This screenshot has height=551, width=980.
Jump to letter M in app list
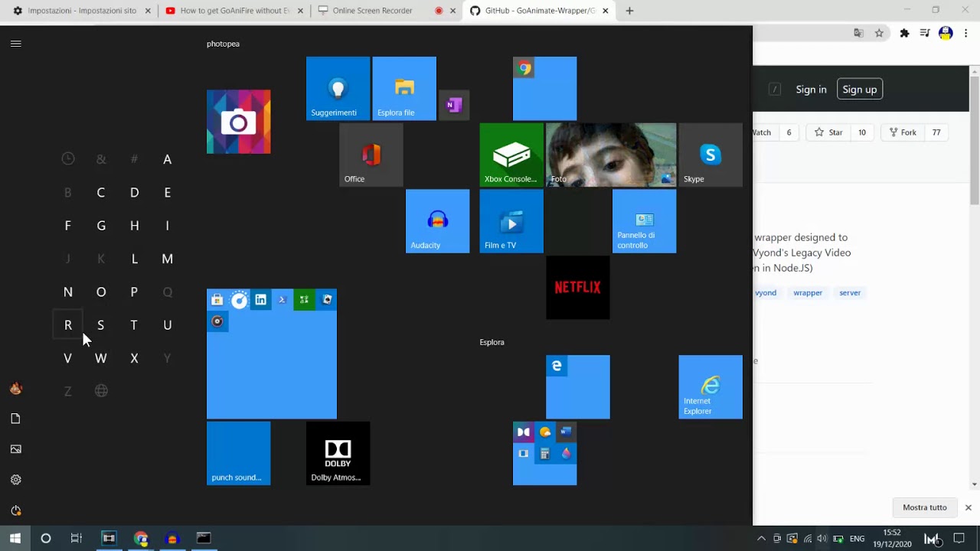pyautogui.click(x=167, y=259)
